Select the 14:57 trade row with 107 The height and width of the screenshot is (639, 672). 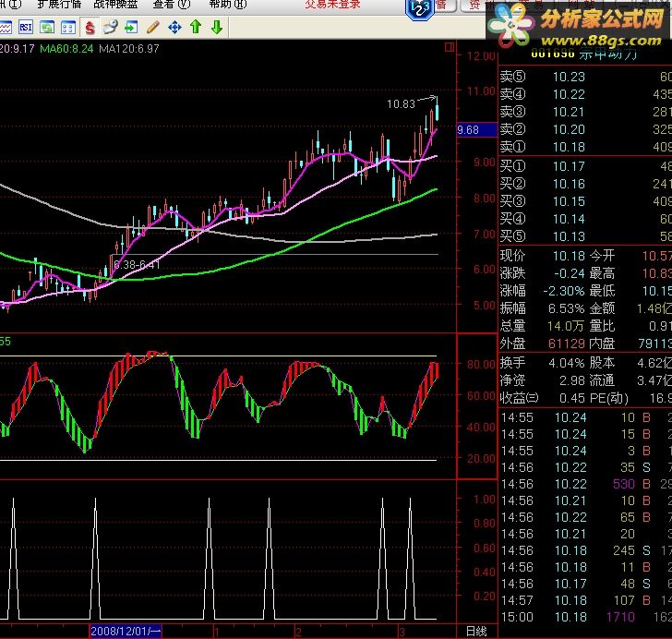coord(586,601)
